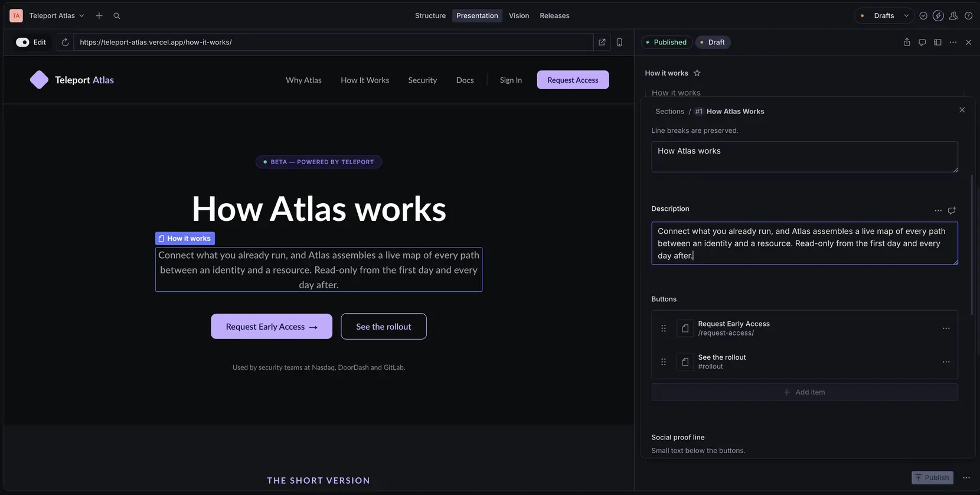Open the user presence icon in top bar
Image resolution: width=980 pixels, height=495 pixels.
click(x=953, y=16)
